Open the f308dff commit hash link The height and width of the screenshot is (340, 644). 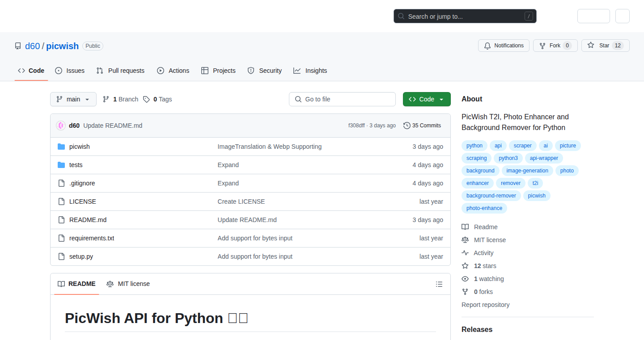pos(356,126)
